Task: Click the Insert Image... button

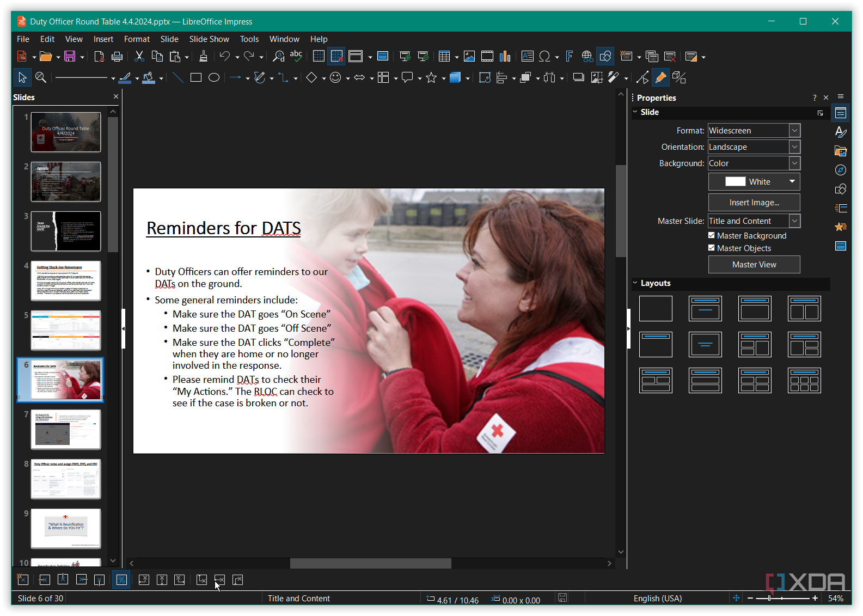Action: (754, 203)
